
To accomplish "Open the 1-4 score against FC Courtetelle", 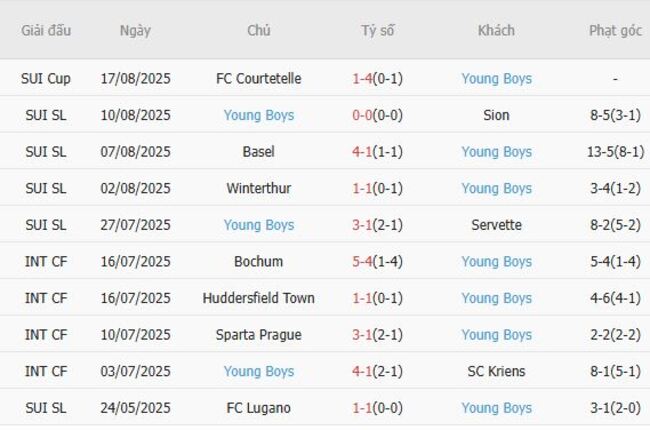I will tap(363, 78).
